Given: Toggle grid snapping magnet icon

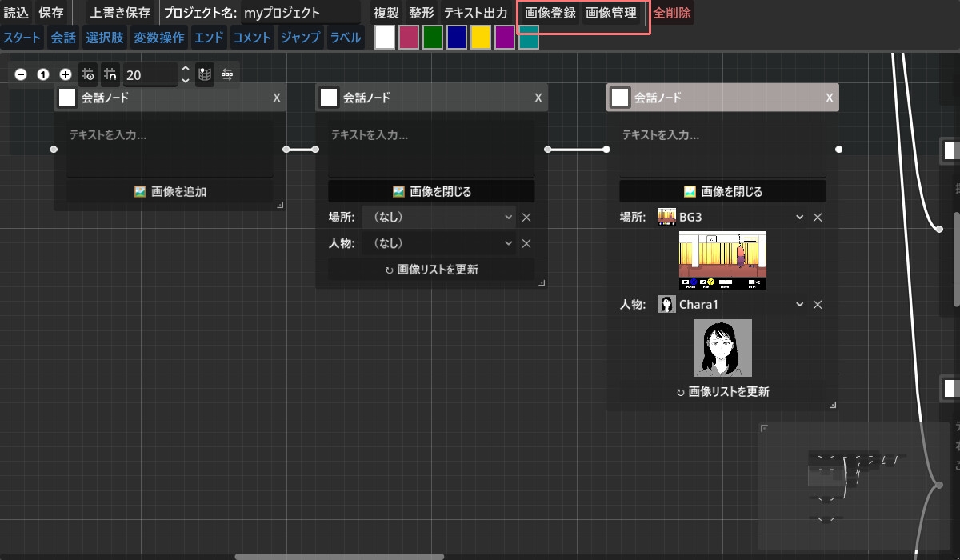Looking at the screenshot, I should [x=110, y=74].
